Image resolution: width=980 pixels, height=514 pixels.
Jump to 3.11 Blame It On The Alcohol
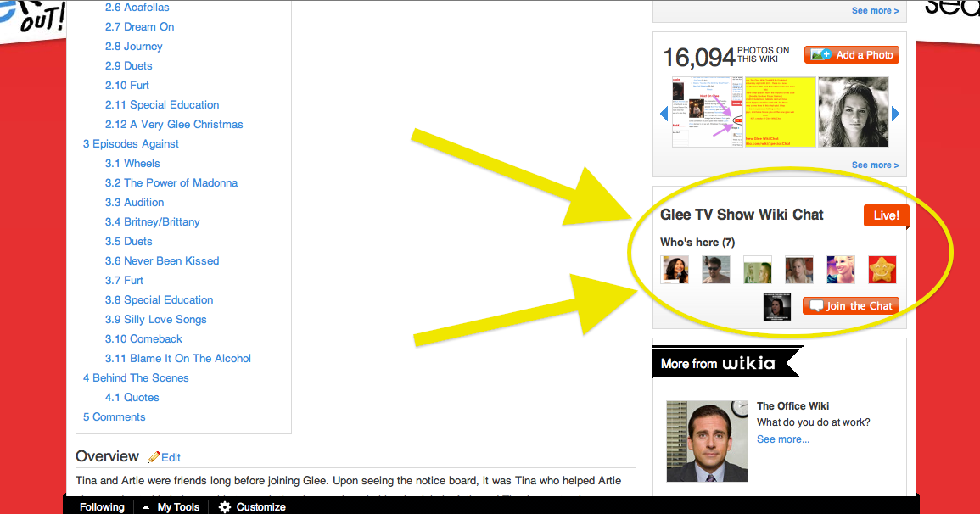click(x=178, y=359)
